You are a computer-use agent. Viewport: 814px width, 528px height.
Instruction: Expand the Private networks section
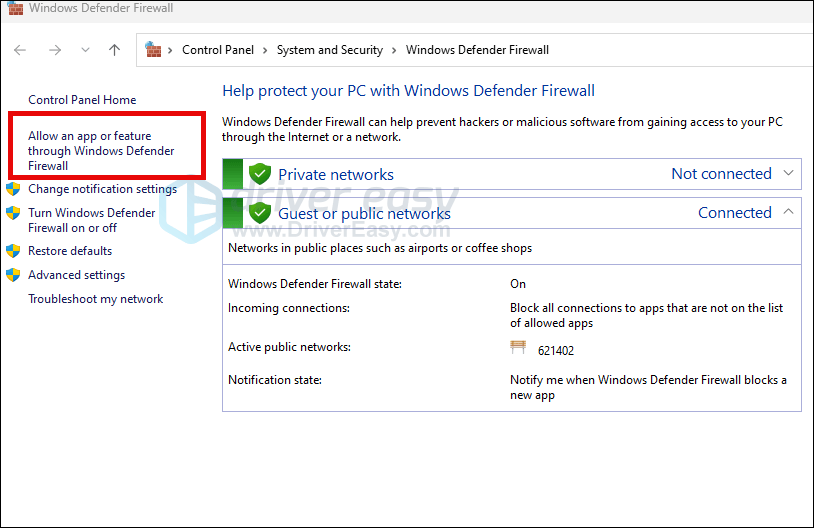click(788, 173)
